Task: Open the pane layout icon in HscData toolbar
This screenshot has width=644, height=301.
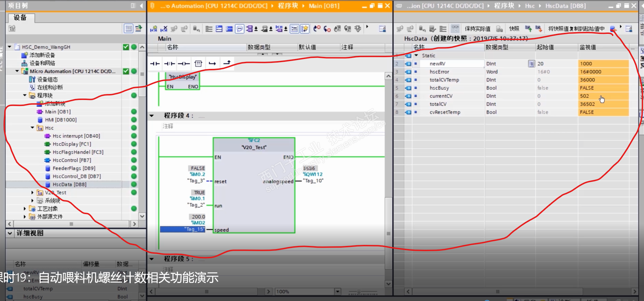Action: [629, 29]
